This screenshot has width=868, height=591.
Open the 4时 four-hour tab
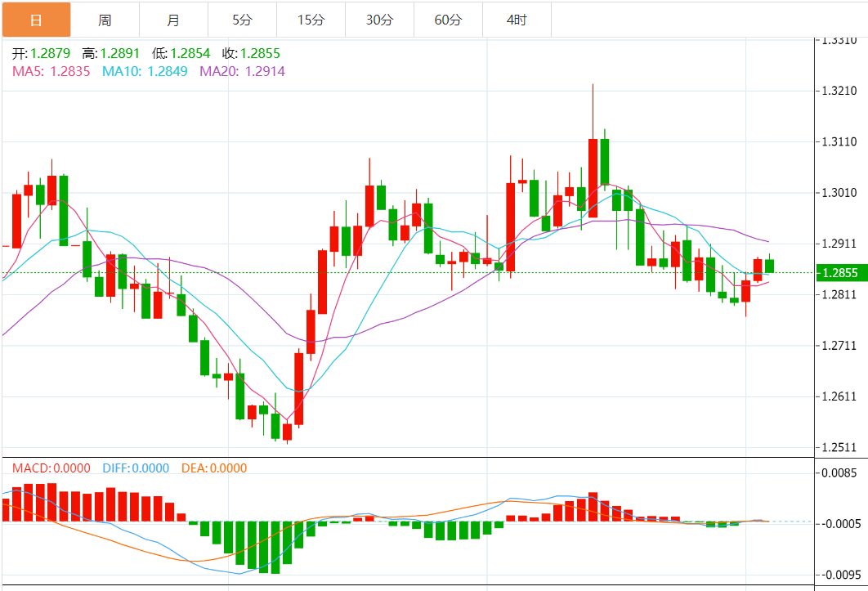point(517,20)
